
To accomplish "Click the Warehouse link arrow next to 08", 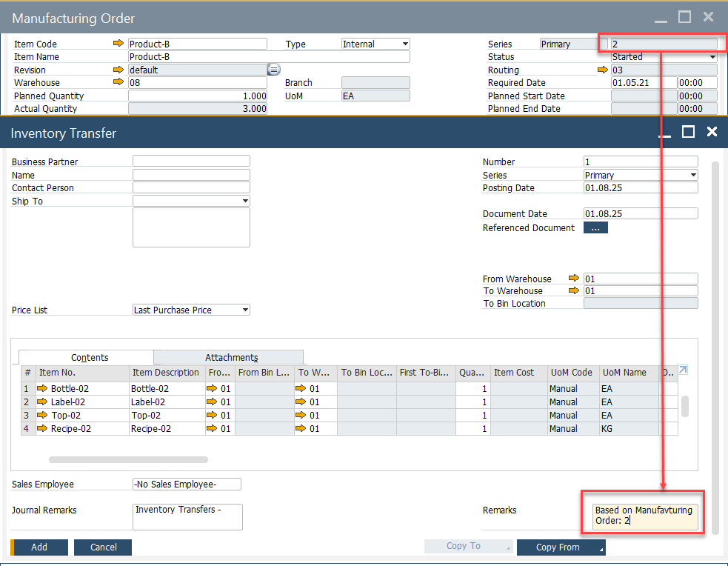I will point(118,82).
